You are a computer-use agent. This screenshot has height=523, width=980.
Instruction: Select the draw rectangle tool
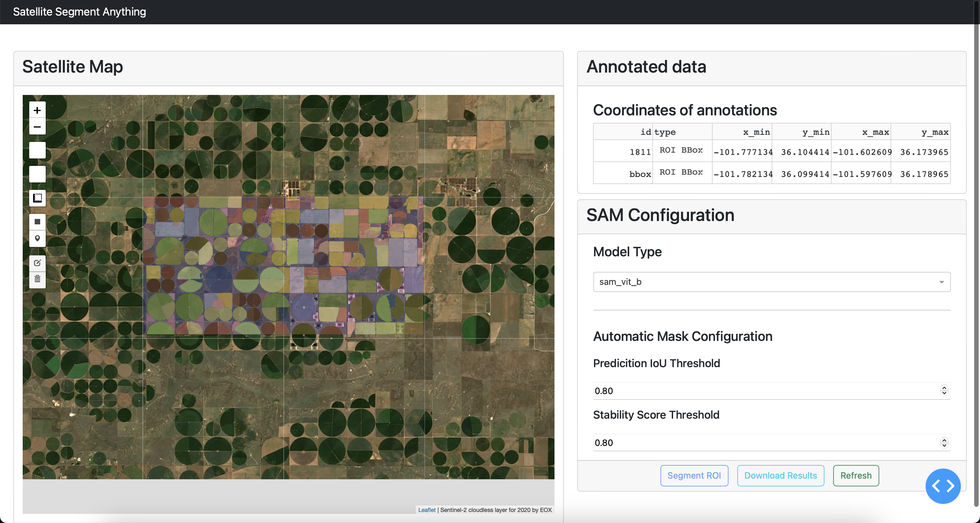[37, 222]
